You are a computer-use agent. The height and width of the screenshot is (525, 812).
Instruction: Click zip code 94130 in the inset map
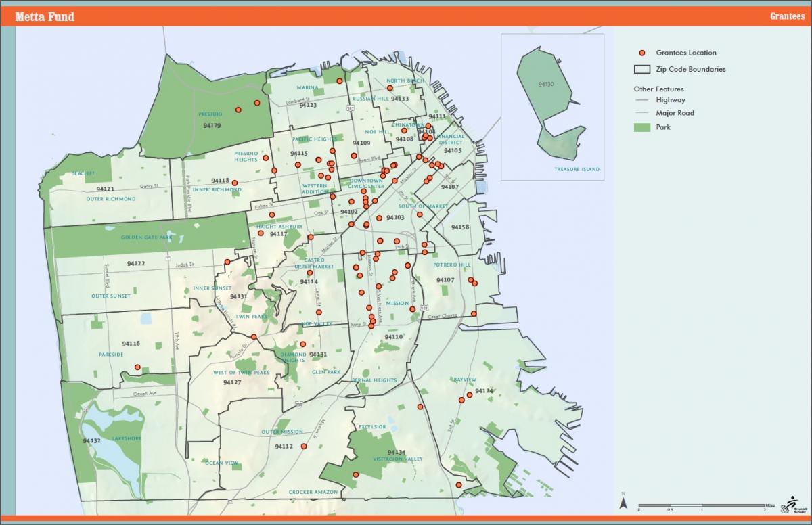click(x=546, y=85)
